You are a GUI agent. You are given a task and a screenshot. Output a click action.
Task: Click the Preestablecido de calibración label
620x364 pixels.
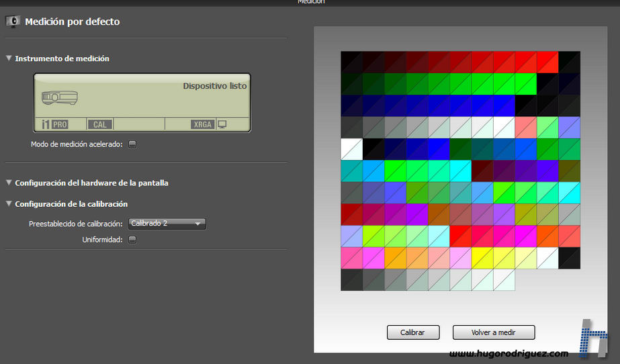pyautogui.click(x=75, y=224)
